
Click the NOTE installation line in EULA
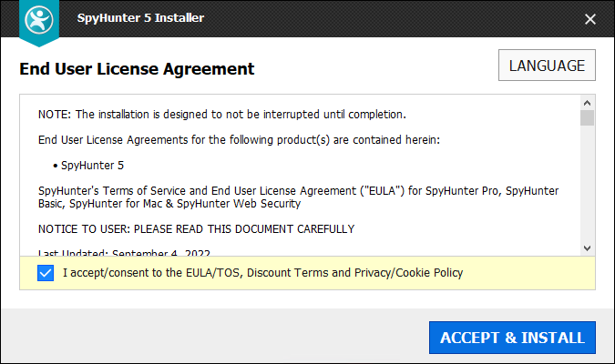point(221,115)
